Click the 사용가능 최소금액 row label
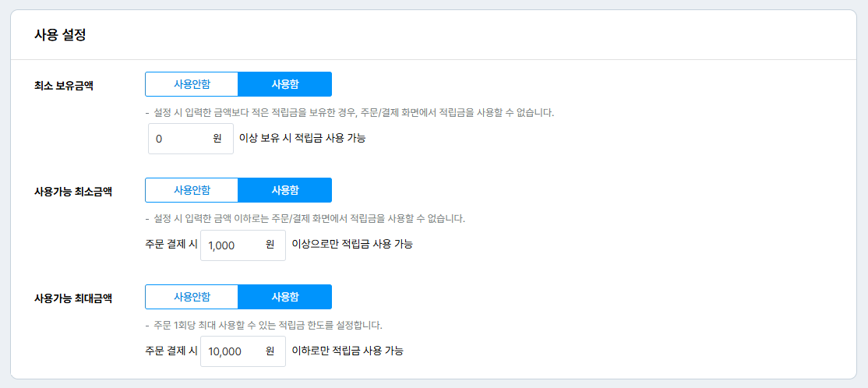 73,191
